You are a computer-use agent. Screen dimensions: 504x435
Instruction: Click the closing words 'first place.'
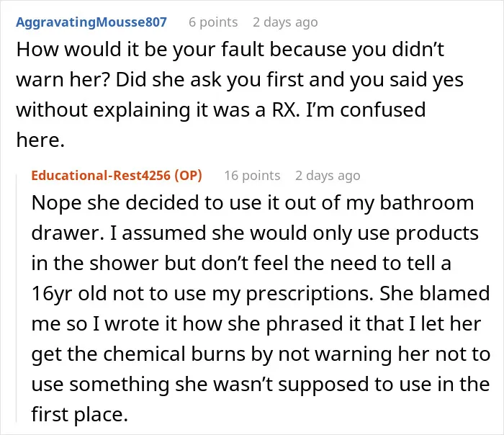coord(80,415)
